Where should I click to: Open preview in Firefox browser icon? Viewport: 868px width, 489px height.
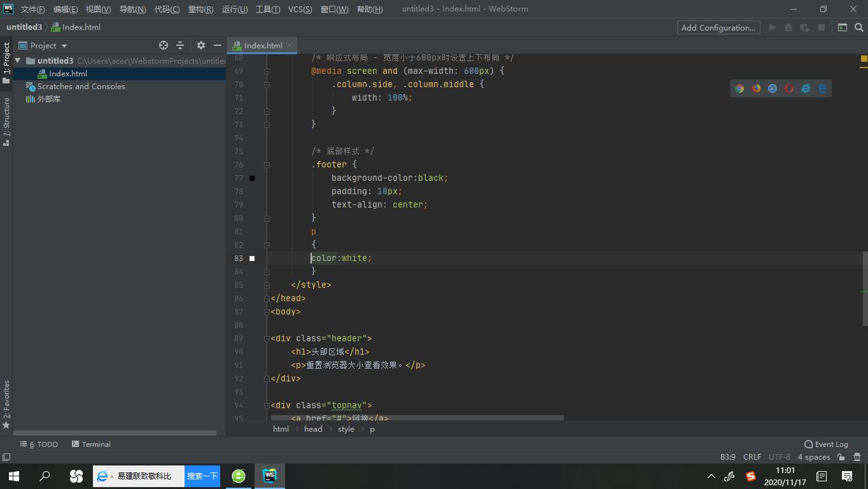coord(756,89)
